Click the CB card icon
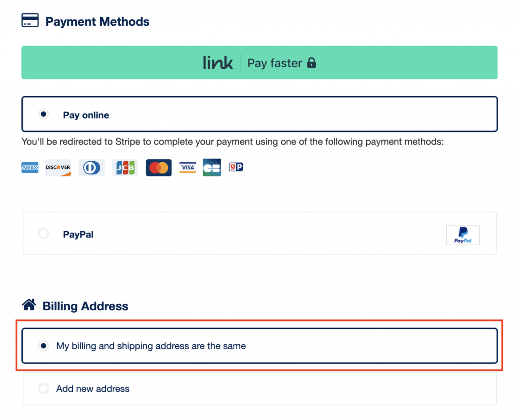 click(212, 168)
